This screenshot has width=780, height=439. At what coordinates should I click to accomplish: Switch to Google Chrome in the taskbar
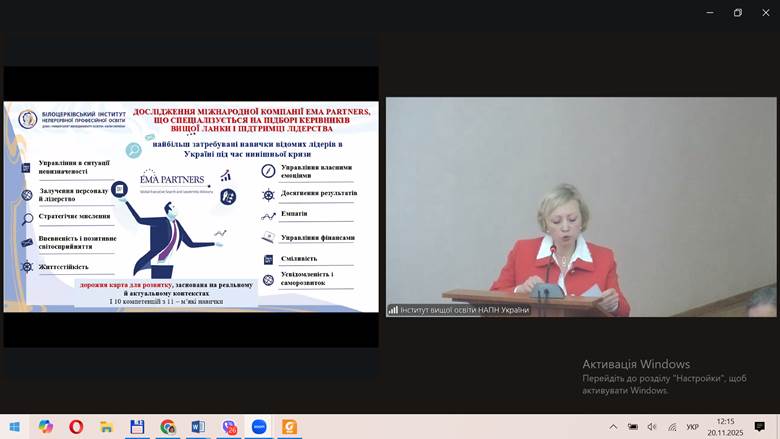168,427
